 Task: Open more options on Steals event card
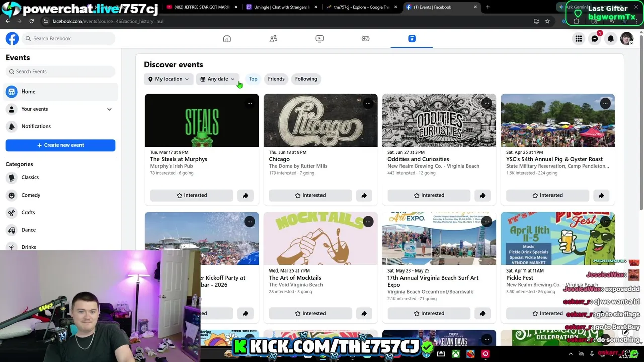point(250,104)
